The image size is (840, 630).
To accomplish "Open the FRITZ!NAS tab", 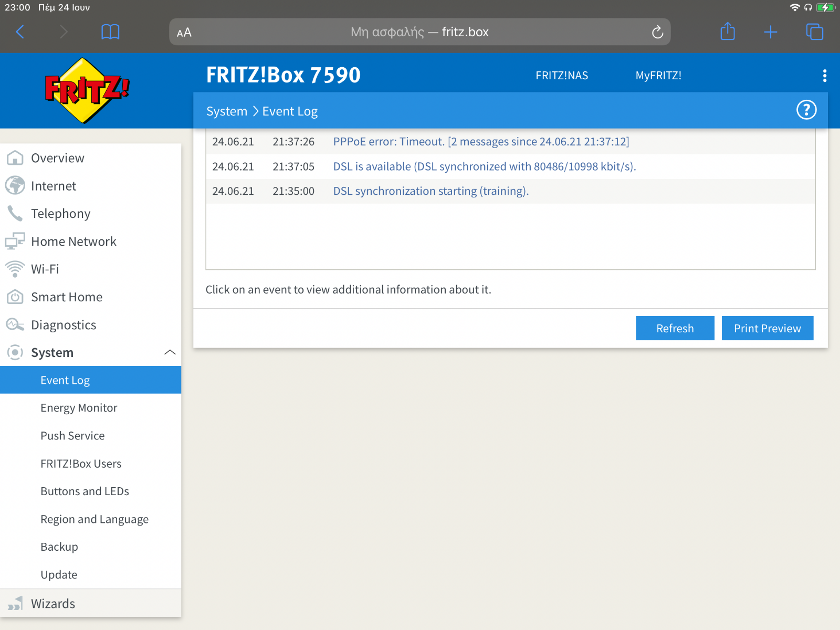I will point(562,76).
